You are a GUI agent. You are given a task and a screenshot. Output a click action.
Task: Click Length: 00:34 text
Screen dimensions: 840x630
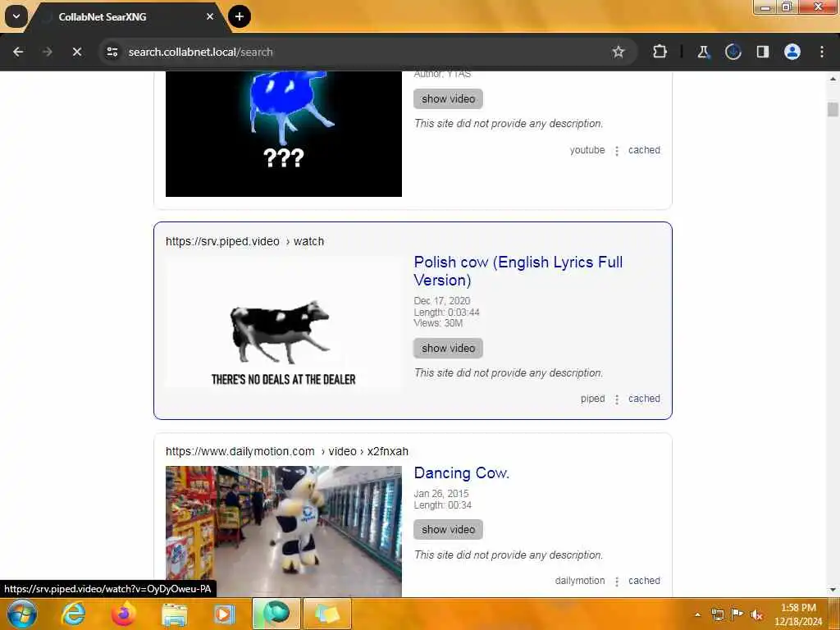pos(442,505)
